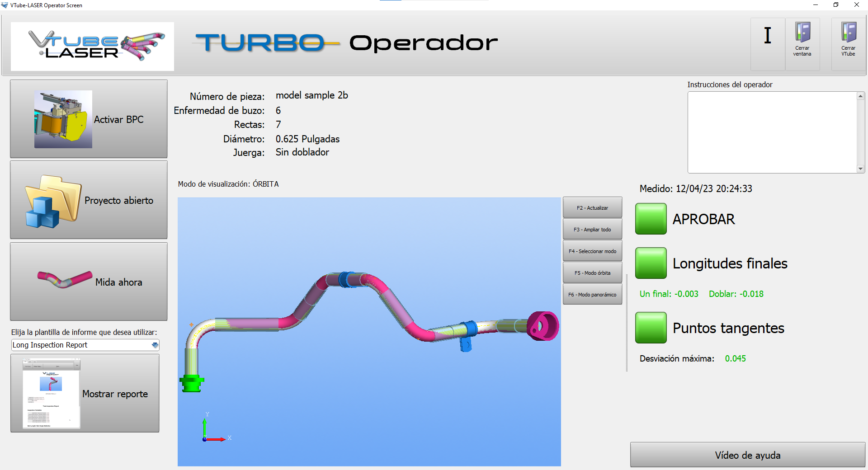
Task: Click the green end fitting on the tube model
Action: (x=192, y=383)
